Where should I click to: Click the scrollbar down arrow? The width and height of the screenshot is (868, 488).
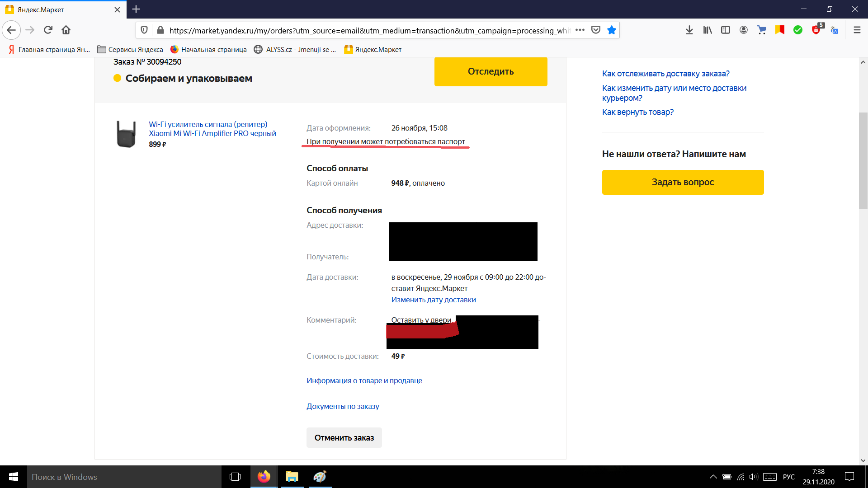click(x=863, y=460)
